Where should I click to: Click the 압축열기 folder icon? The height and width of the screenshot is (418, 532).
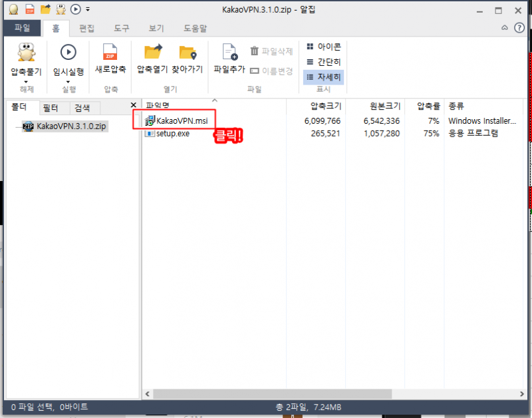click(x=153, y=52)
